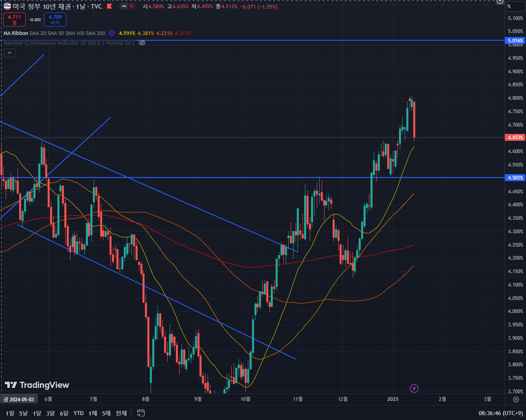The width and height of the screenshot is (526, 420).
Task: Click the 5.016% horizontal line price label
Action: pos(515,41)
